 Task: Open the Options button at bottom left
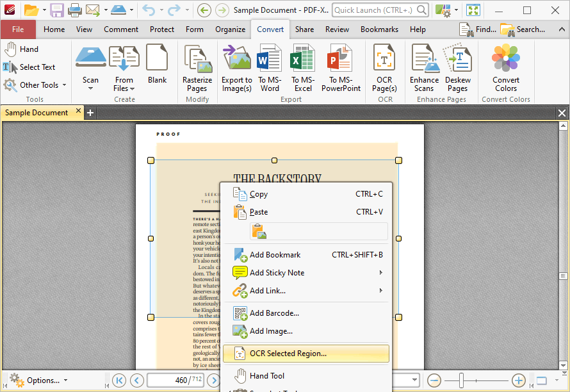coord(38,380)
